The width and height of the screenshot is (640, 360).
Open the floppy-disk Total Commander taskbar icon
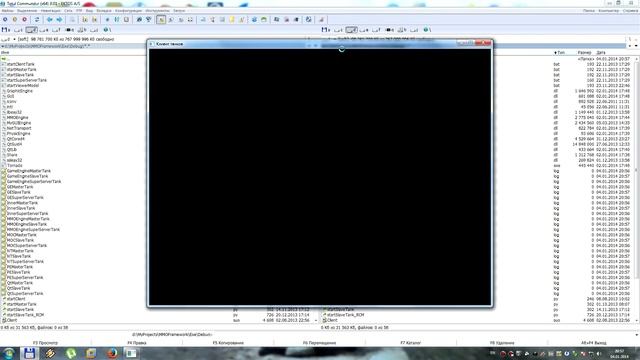pyautogui.click(x=29, y=353)
